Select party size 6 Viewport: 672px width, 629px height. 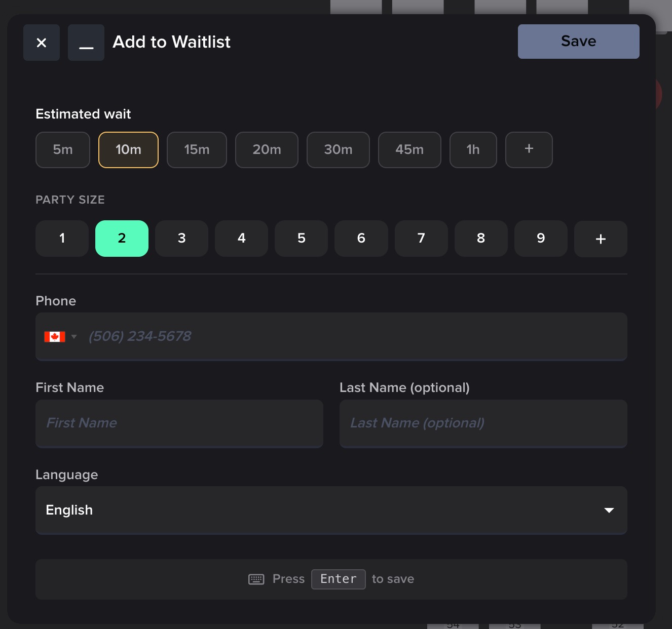coord(361,239)
